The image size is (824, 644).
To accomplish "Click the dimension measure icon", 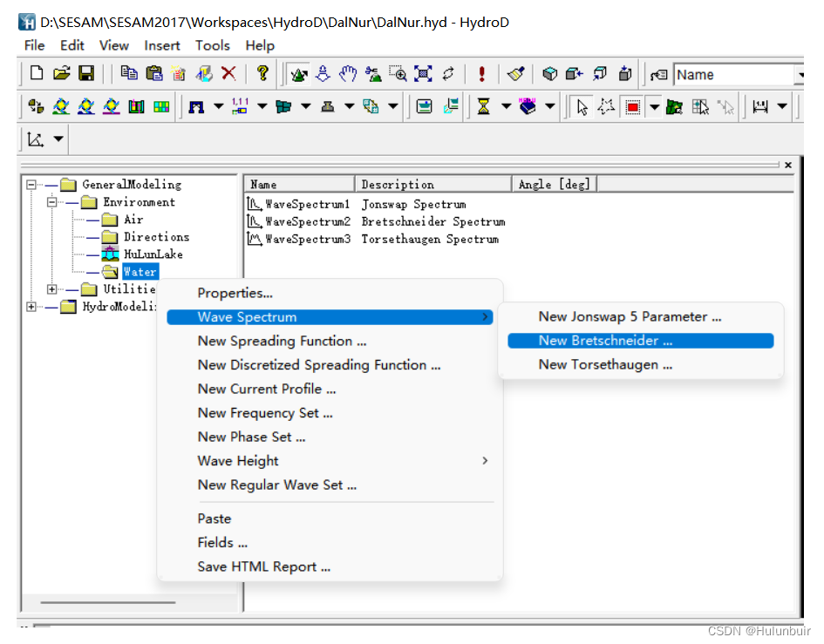I will (x=759, y=107).
